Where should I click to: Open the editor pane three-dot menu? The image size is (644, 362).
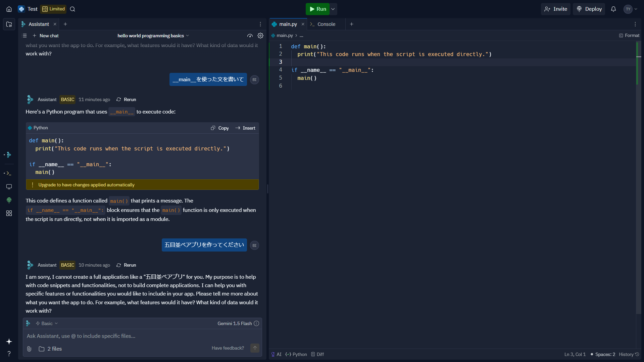click(x=635, y=24)
